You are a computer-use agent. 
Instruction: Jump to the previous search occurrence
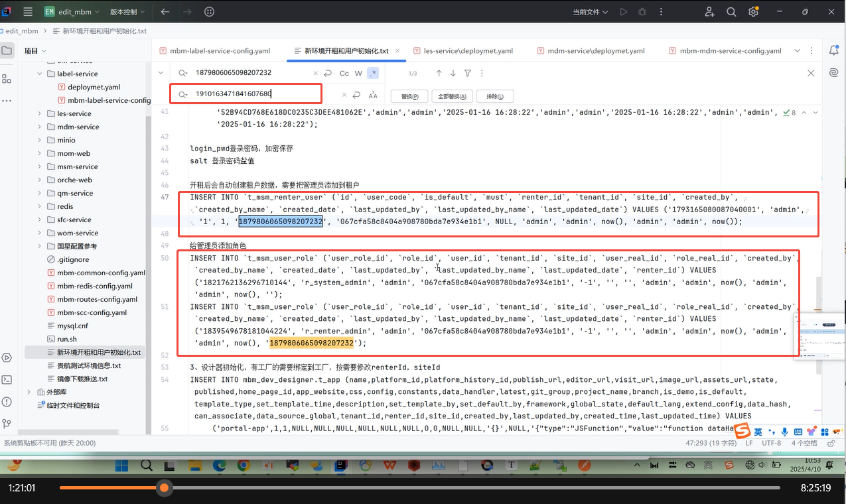[439, 73]
